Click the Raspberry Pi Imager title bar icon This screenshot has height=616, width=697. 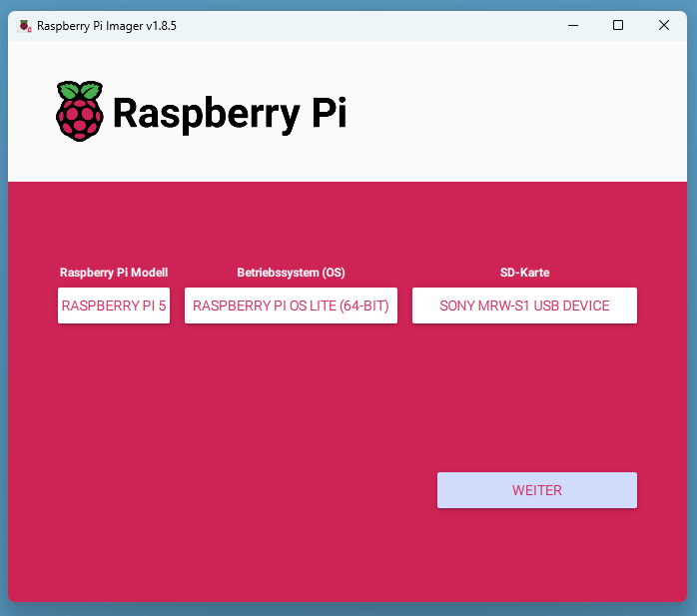[24, 26]
